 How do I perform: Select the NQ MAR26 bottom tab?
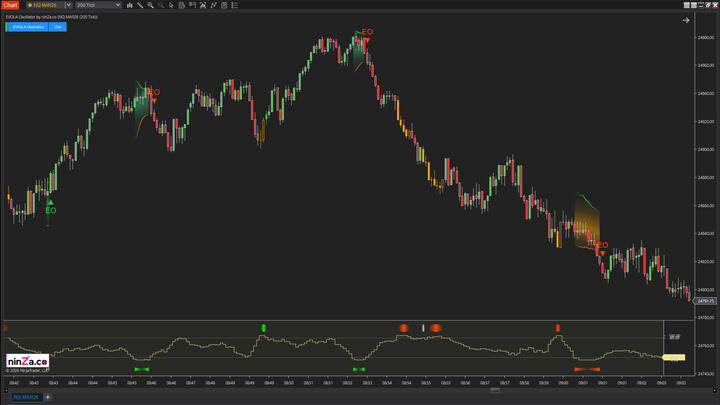point(26,397)
